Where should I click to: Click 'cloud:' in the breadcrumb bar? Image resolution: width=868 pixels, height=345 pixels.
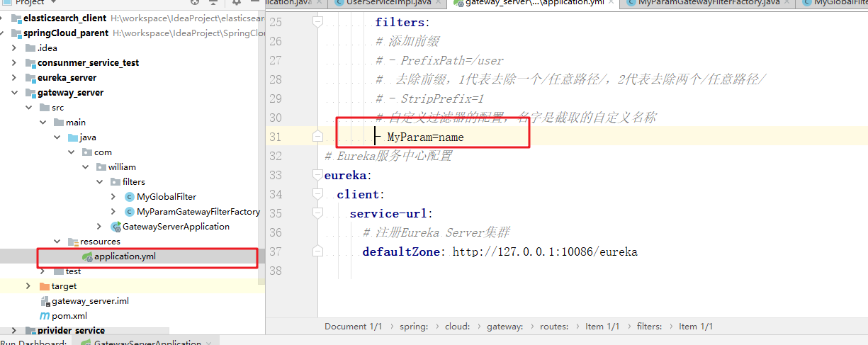(x=457, y=327)
